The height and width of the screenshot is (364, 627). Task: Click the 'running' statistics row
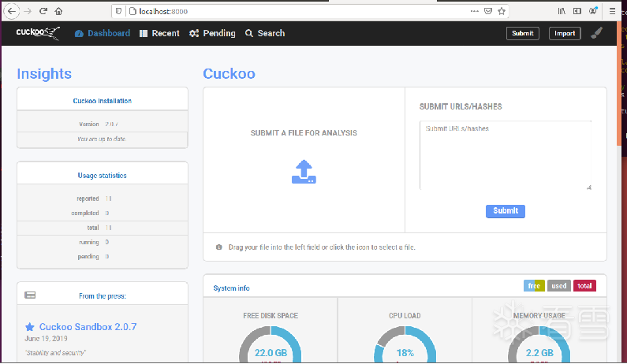click(103, 242)
